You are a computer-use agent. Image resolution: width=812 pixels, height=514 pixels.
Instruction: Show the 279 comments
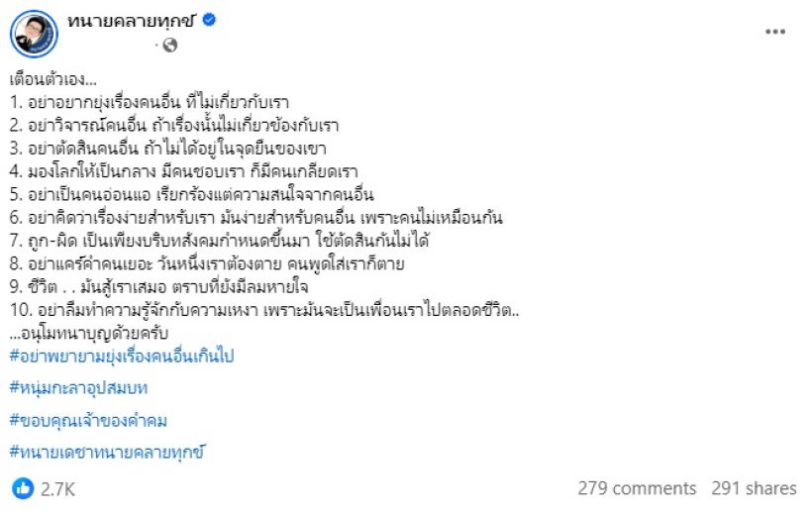[x=637, y=488]
